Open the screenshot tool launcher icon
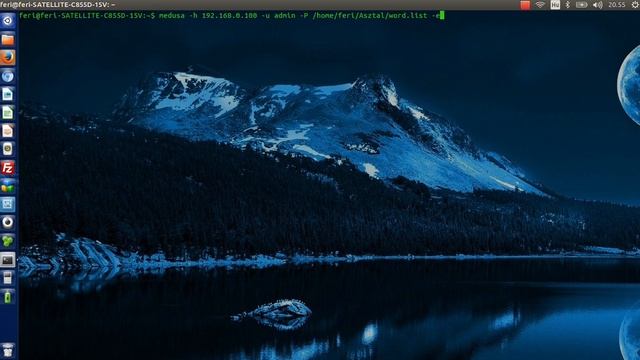 (8, 204)
